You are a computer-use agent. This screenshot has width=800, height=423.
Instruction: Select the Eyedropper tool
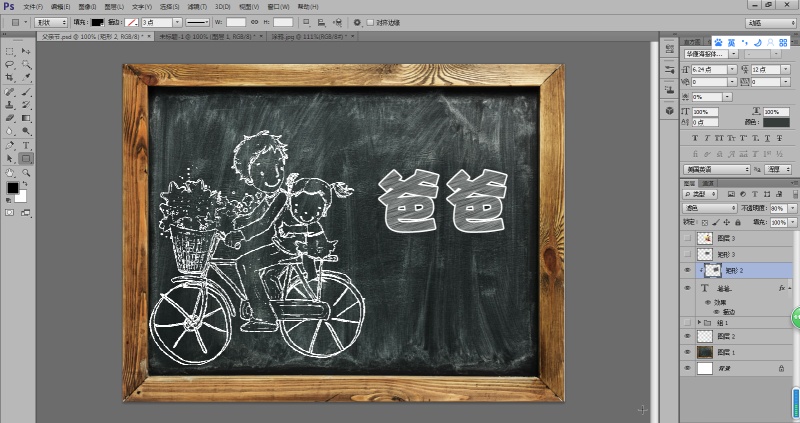[x=26, y=78]
